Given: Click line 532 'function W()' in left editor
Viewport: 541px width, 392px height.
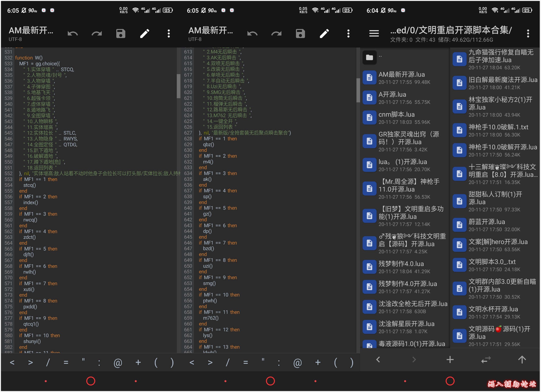Looking at the screenshot, I should coord(29,58).
